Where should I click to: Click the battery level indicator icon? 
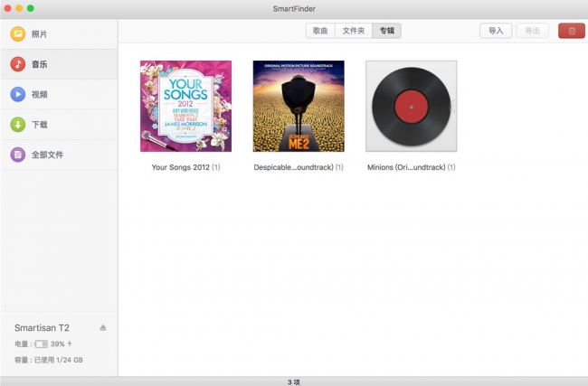42,344
